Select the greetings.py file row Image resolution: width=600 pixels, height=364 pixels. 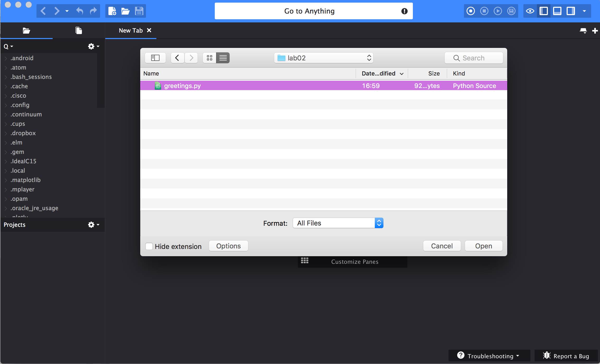(x=182, y=86)
